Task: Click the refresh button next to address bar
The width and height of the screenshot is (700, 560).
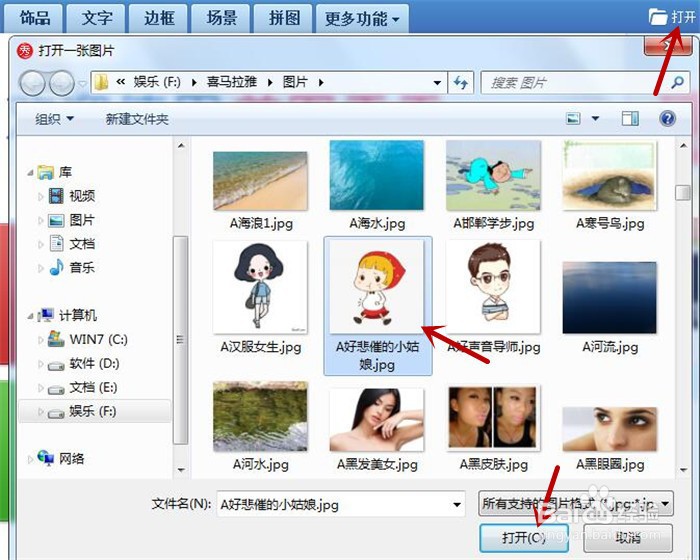Action: pos(461,83)
